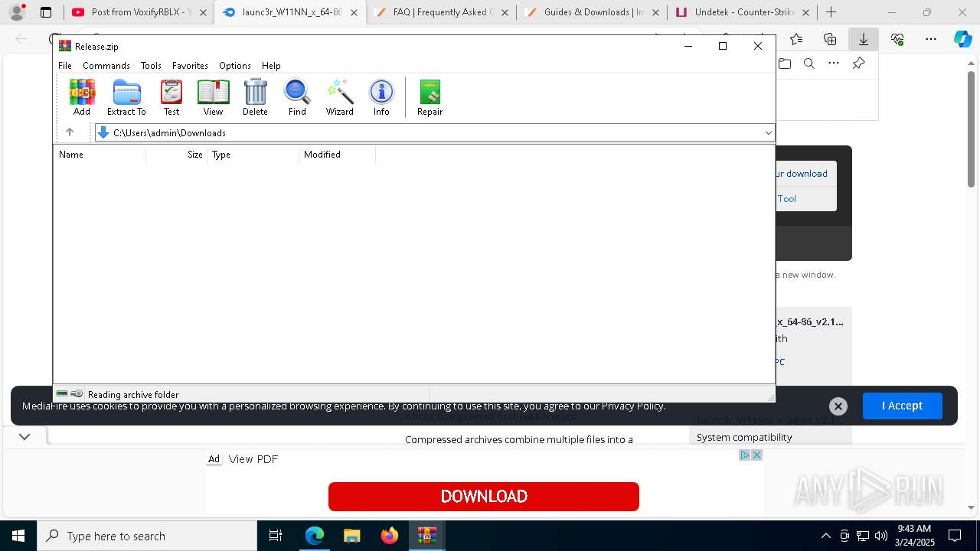Switch to Guides & Downloads tab
Viewport: 980px width, 551px height.
(593, 12)
